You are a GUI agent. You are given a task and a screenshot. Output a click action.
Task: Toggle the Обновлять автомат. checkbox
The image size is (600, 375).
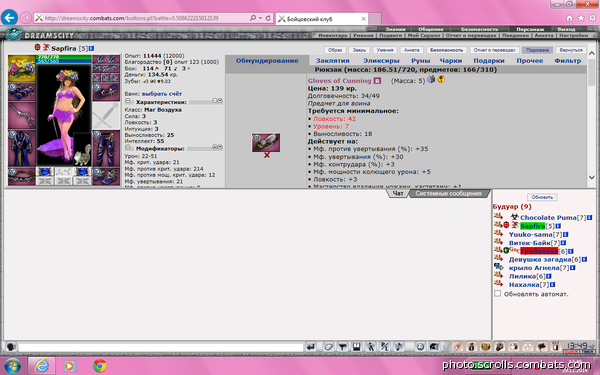pyautogui.click(x=497, y=293)
